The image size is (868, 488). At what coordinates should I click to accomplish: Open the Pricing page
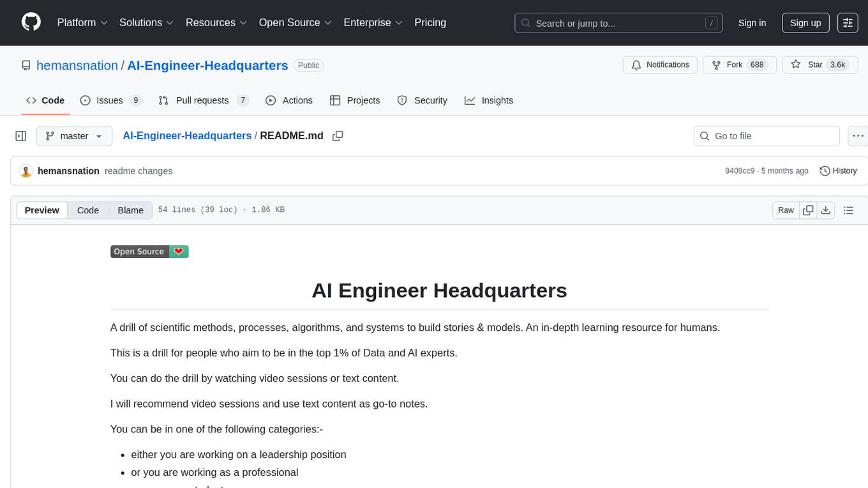click(430, 22)
